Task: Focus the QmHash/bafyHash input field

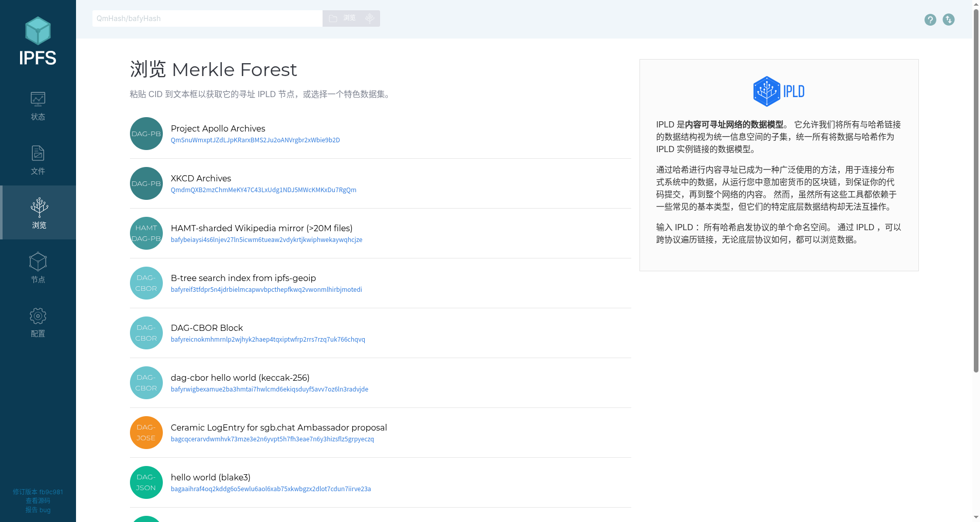Action: click(x=208, y=18)
